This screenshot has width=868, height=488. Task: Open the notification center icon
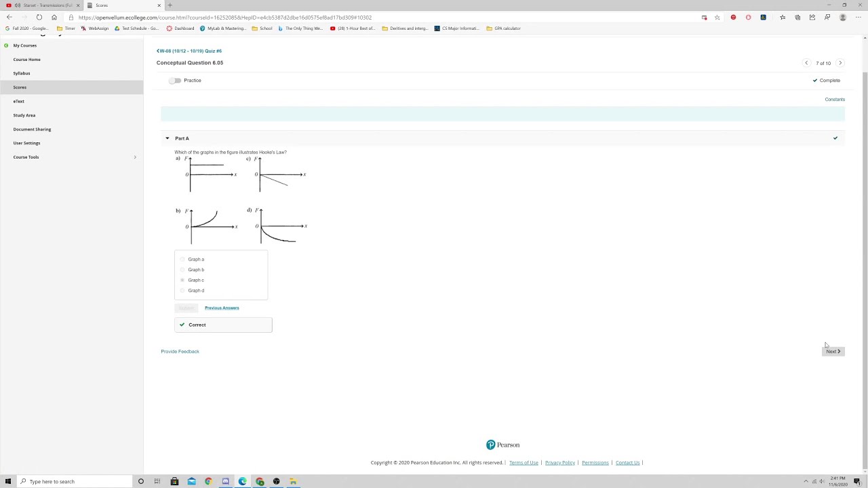pyautogui.click(x=857, y=481)
